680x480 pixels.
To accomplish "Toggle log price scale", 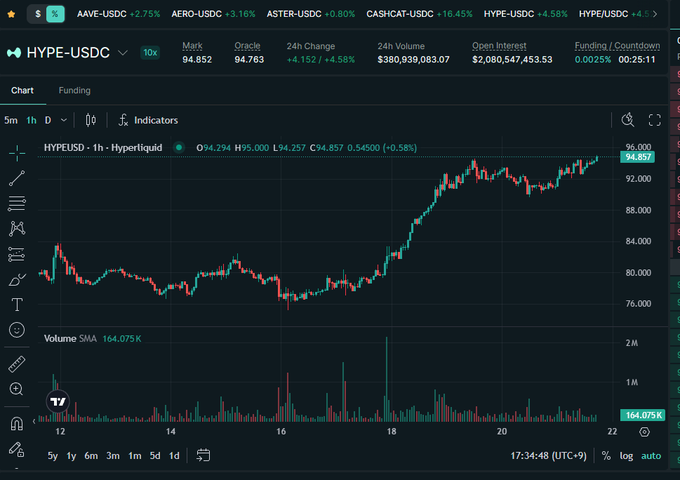I will [626, 456].
